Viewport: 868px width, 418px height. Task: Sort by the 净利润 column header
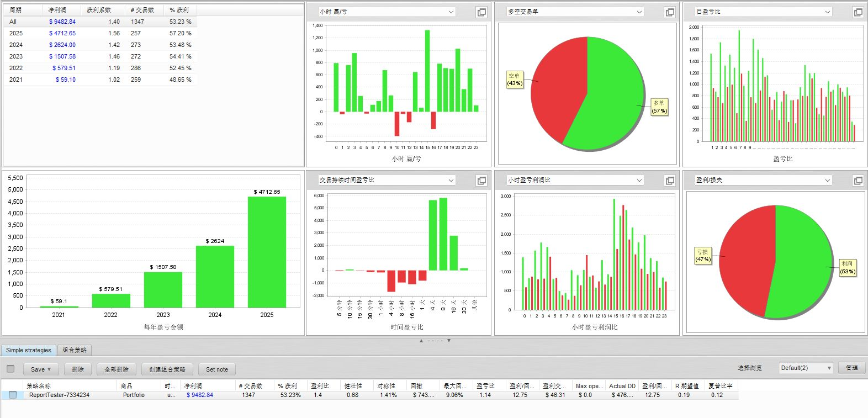coord(193,386)
